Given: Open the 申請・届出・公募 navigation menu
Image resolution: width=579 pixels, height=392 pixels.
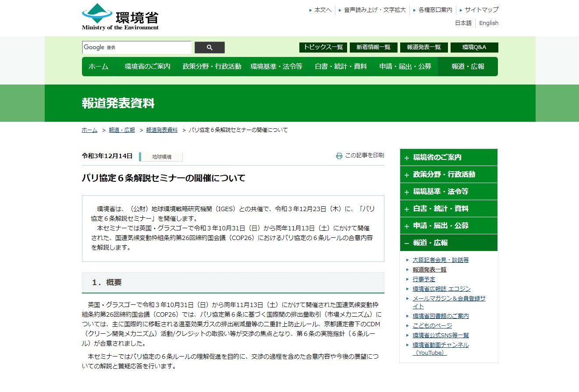Looking at the screenshot, I should pyautogui.click(x=405, y=67).
